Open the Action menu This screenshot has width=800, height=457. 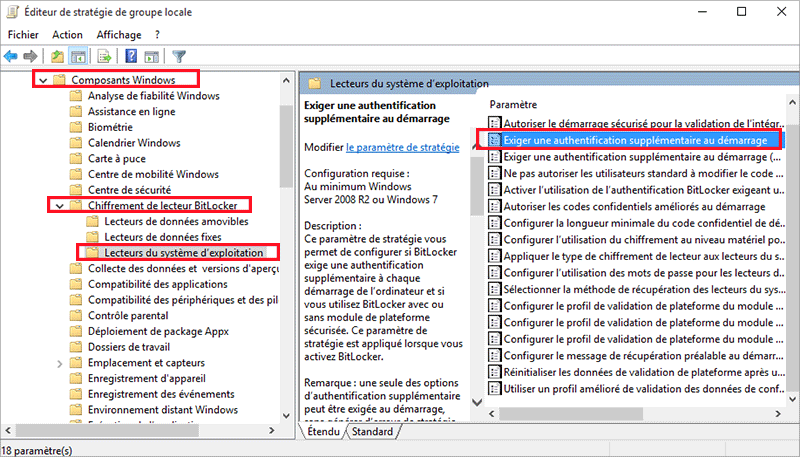[67, 35]
